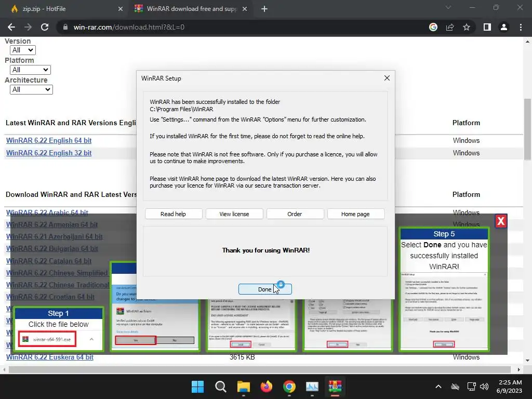This screenshot has width=532, height=399.
Task: Open the Platform dropdown
Action: (30, 70)
